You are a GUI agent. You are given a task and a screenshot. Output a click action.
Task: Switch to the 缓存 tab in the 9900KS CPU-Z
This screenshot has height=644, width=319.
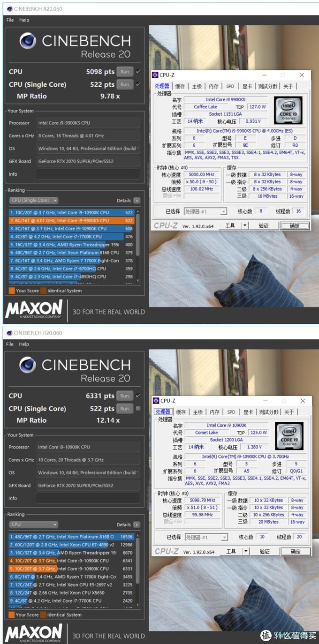pos(180,86)
